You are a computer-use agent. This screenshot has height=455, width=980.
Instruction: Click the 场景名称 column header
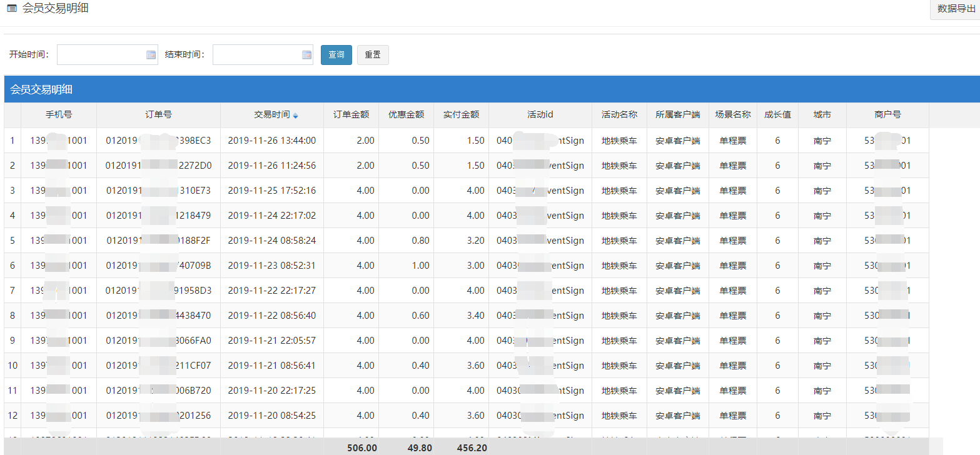[x=733, y=115]
